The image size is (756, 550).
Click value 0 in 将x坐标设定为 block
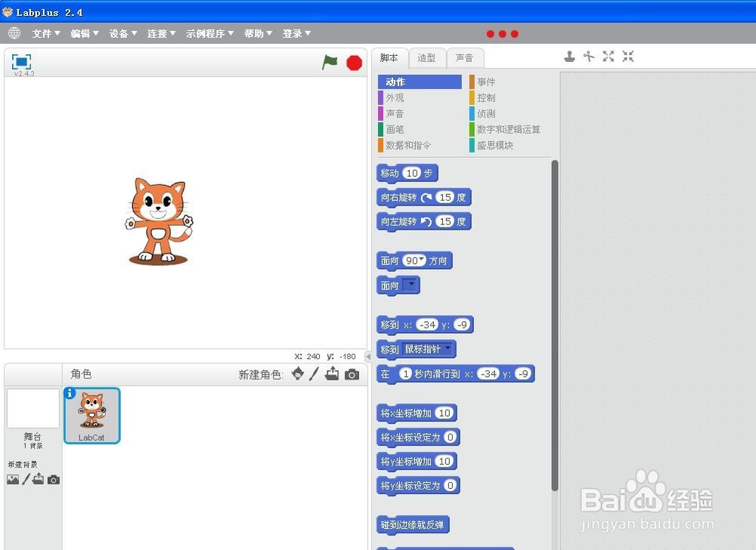450,437
